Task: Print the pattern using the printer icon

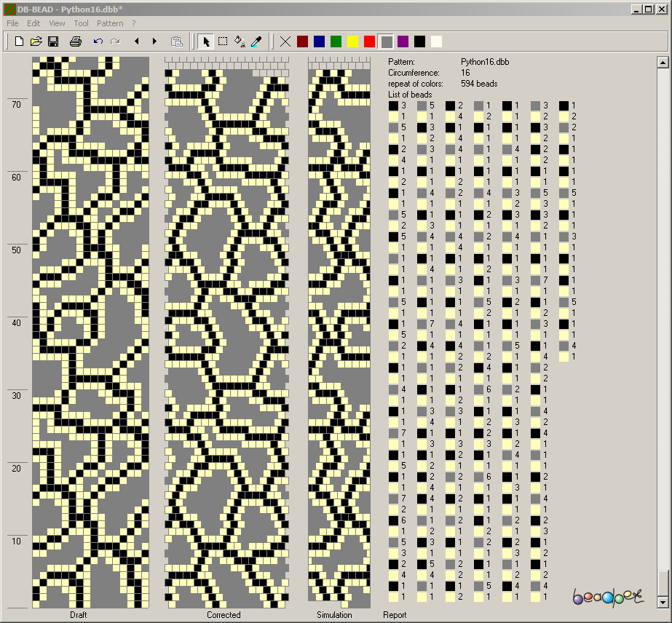Action: (75, 41)
